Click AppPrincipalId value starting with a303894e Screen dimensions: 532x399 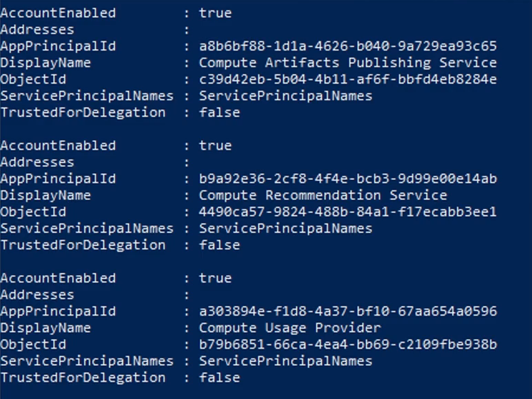347,311
